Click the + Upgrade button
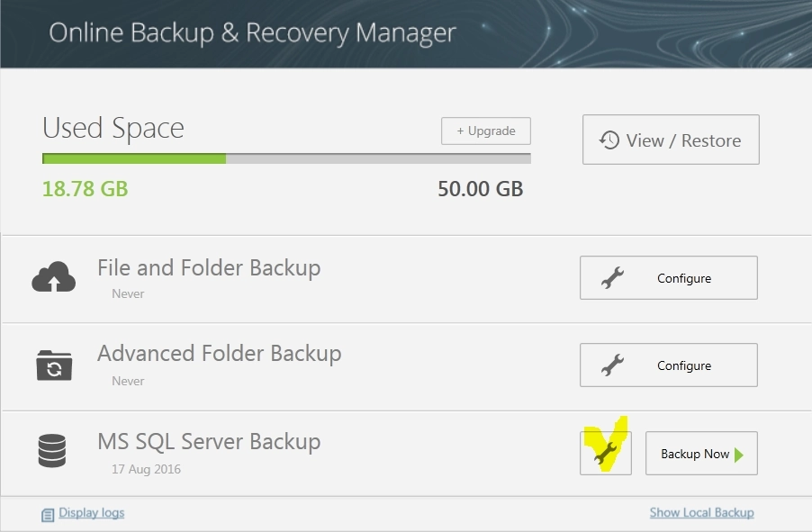812x532 pixels. pos(486,131)
